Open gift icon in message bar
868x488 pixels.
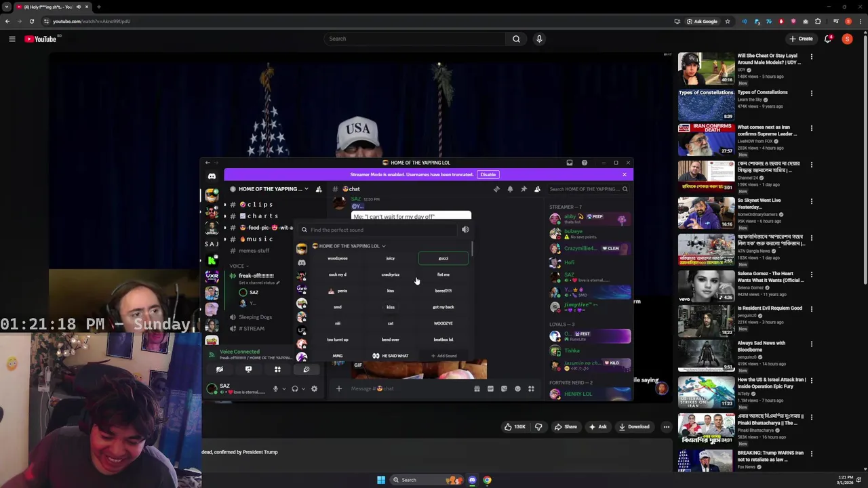coord(477,389)
